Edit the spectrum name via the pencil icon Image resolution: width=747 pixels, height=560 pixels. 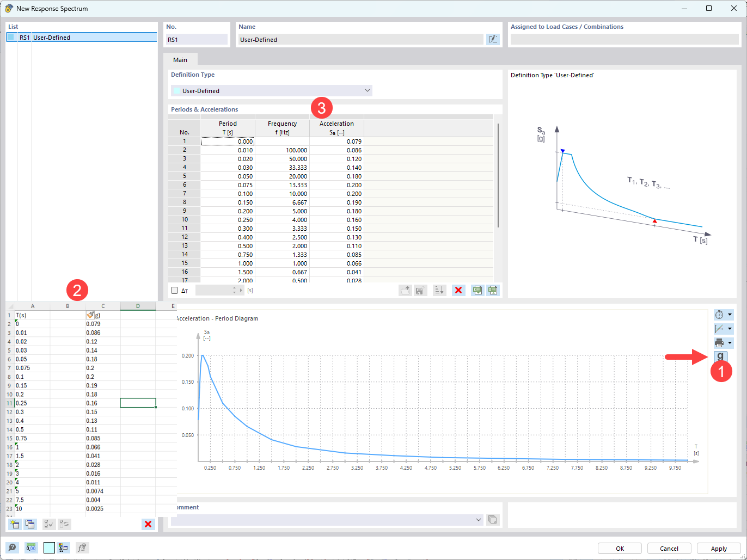(493, 39)
